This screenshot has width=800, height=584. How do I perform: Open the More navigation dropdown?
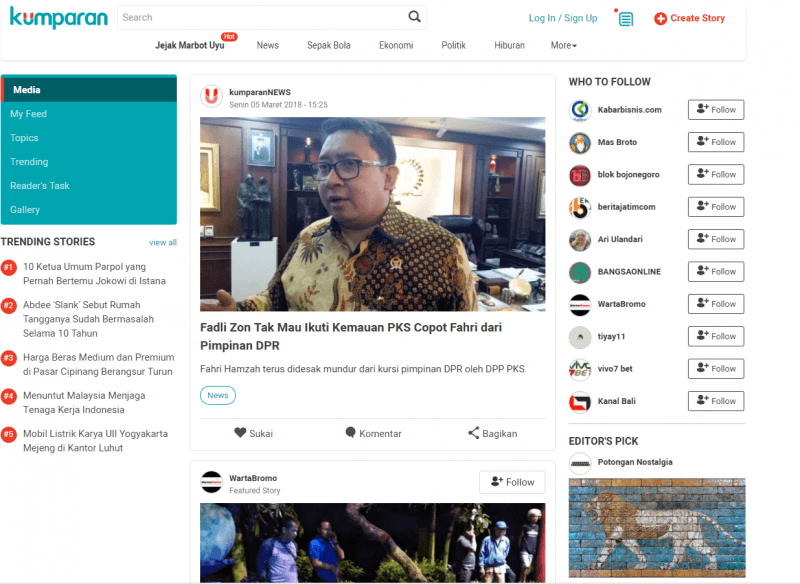point(564,45)
